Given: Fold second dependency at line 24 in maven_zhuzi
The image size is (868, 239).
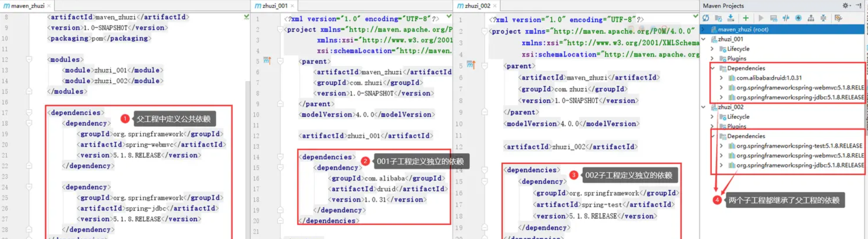Looking at the screenshot, I should coord(29,187).
